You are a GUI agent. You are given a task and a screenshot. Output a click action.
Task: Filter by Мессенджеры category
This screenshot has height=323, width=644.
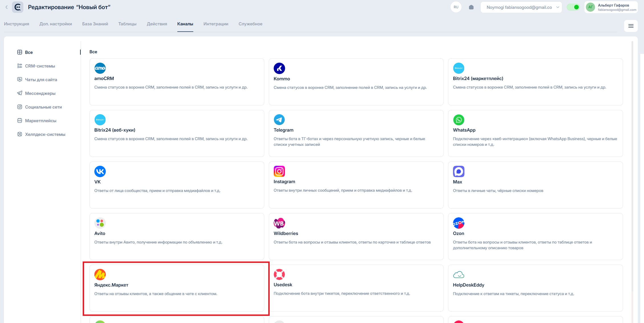point(40,93)
